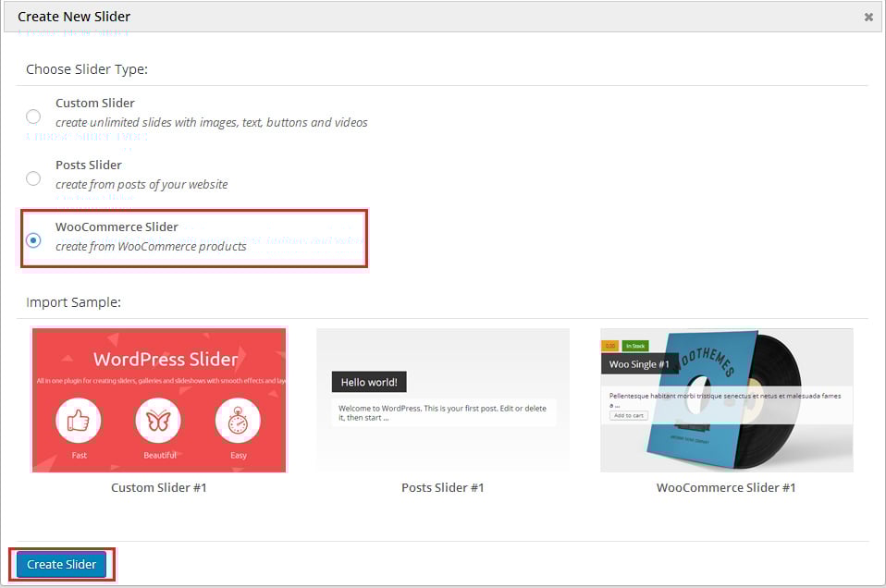Screen dimensions: 886x588
Task: Choose the Posts Slider radio option
Action: tap(33, 178)
